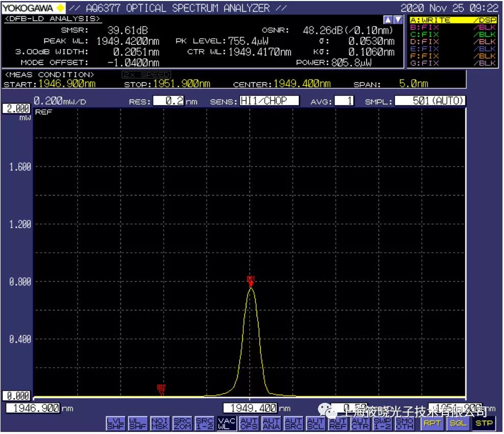Click the AUT CTR auto center indicator

tap(360, 423)
